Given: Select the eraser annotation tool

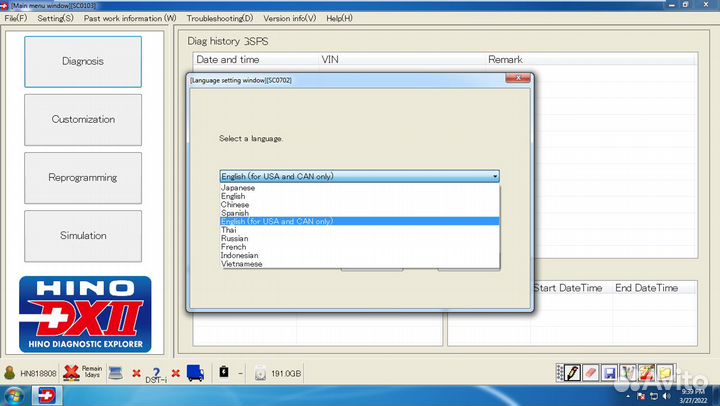Looking at the screenshot, I should pyautogui.click(x=590, y=373).
